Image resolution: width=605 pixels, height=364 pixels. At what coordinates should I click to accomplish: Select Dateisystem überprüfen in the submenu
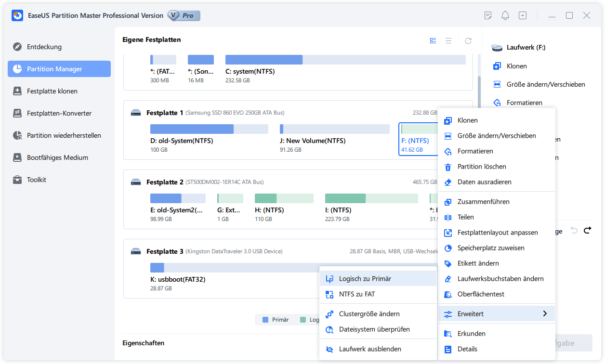[x=378, y=329]
